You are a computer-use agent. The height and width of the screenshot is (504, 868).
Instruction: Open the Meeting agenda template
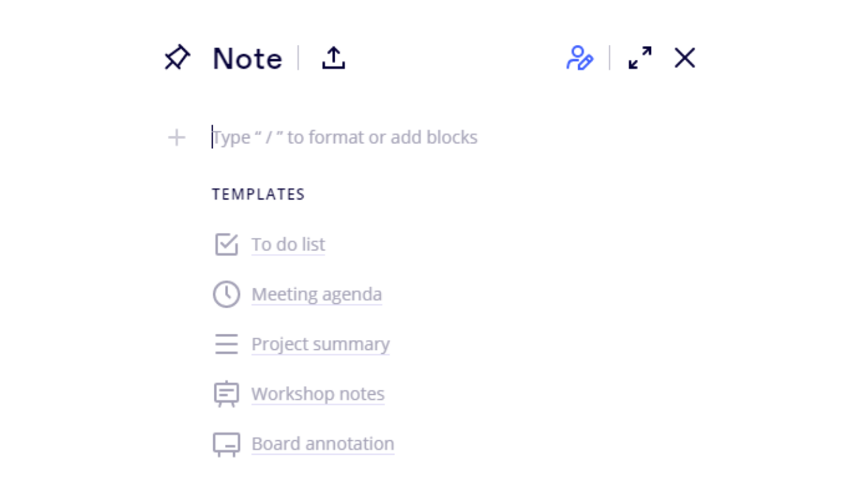(316, 294)
